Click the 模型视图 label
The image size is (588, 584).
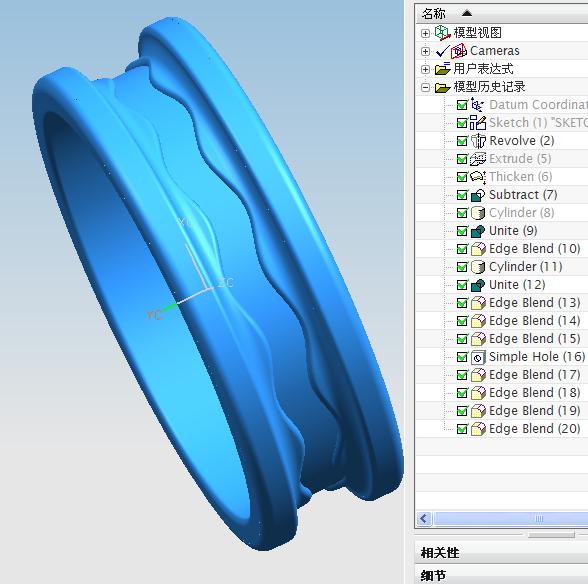click(477, 33)
